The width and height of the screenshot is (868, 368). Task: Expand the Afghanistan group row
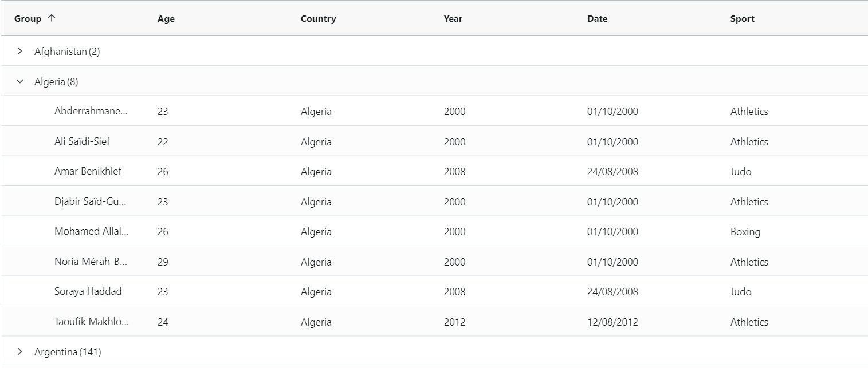coord(20,52)
